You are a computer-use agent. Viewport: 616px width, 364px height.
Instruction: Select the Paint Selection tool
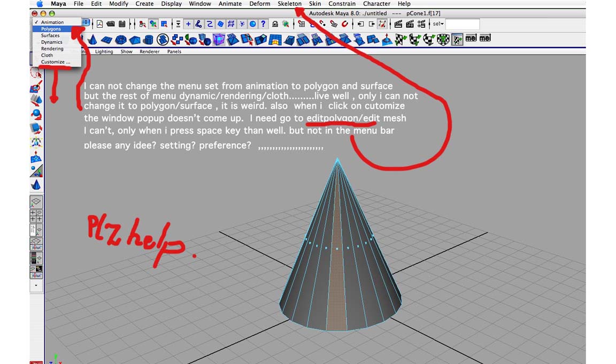coord(36,87)
